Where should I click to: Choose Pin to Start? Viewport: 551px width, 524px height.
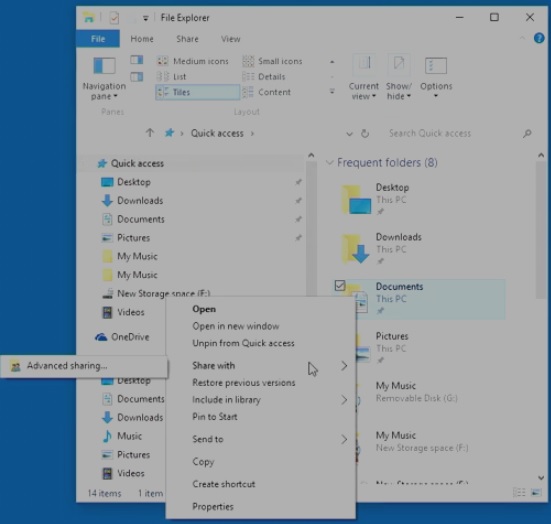point(260,416)
